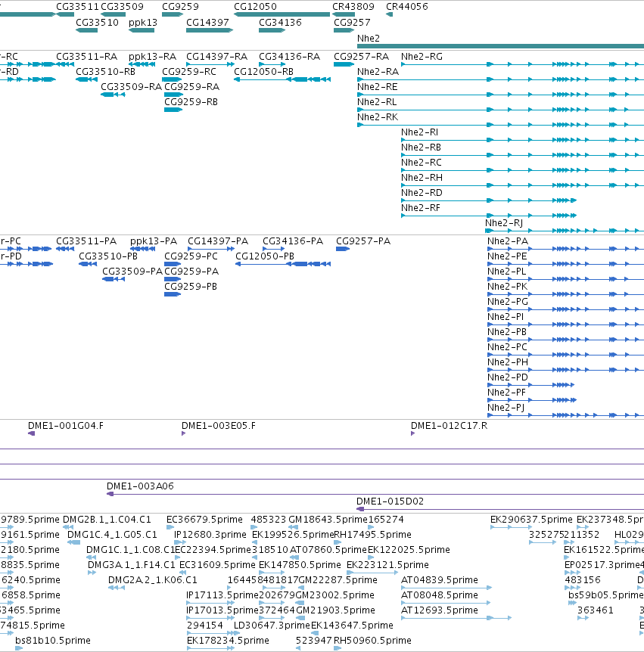Select the IP12680.3prime EST label
The width and height of the screenshot is (644, 652).
(210, 535)
